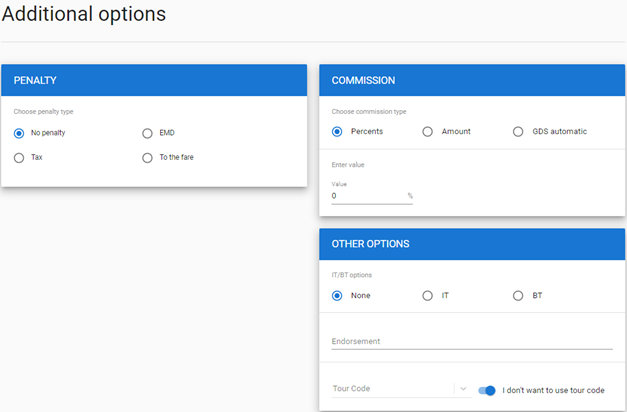Click the COMMISSION panel header

pos(472,80)
